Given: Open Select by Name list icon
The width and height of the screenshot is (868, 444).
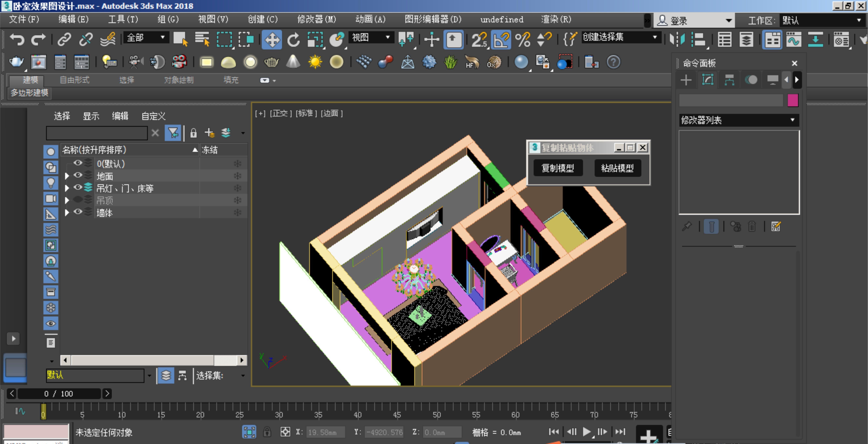Looking at the screenshot, I should pos(202,40).
